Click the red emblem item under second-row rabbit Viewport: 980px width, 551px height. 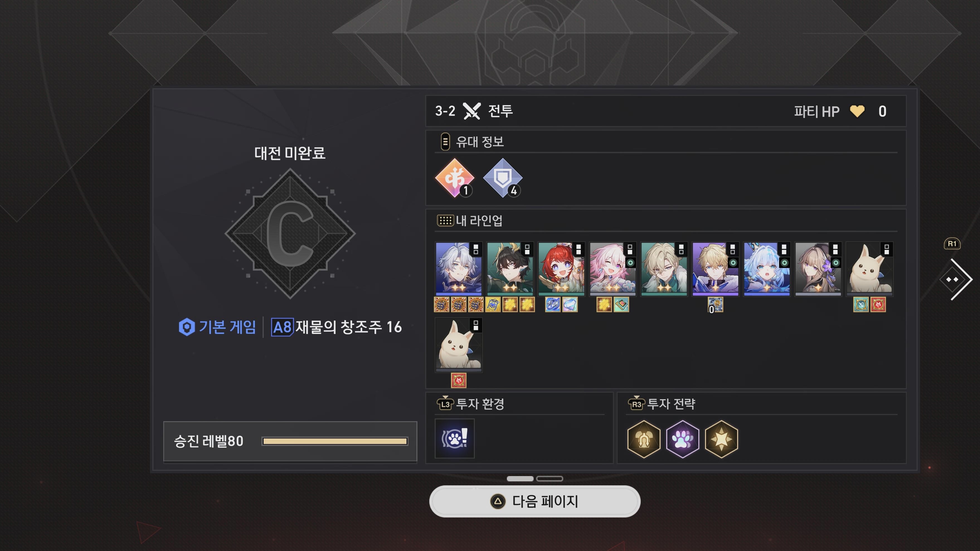(458, 380)
